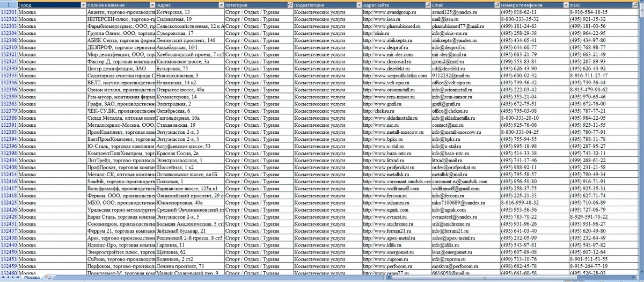Viewport: 644px width, 282px height.
Task: Select row header 132333
Action: tap(9, 76)
